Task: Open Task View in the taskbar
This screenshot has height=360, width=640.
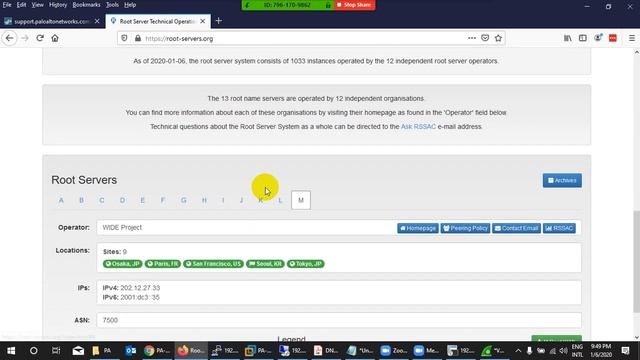Action: click(56, 351)
